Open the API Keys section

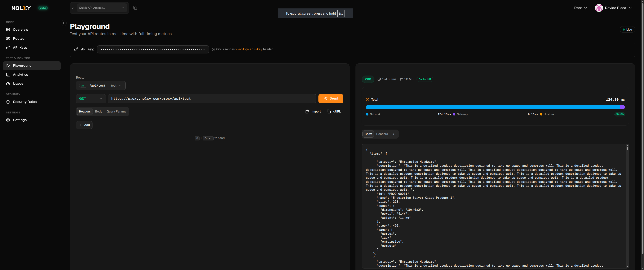(20, 47)
